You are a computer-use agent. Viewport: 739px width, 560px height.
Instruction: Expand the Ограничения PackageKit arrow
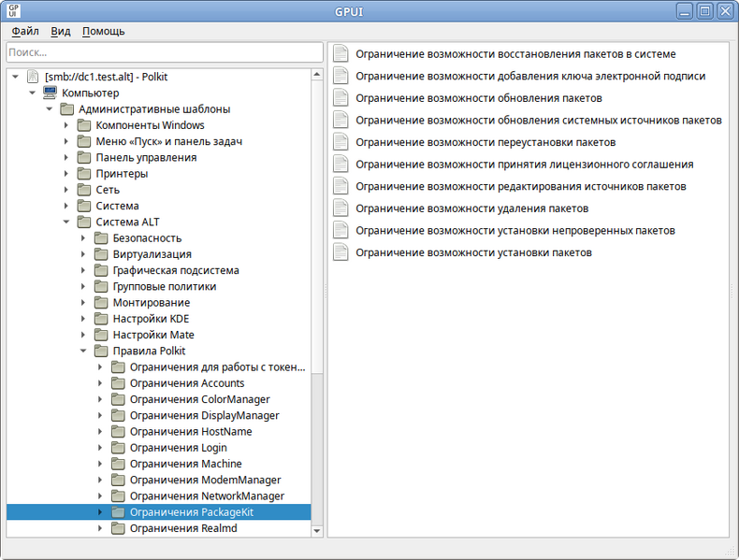click(x=100, y=512)
